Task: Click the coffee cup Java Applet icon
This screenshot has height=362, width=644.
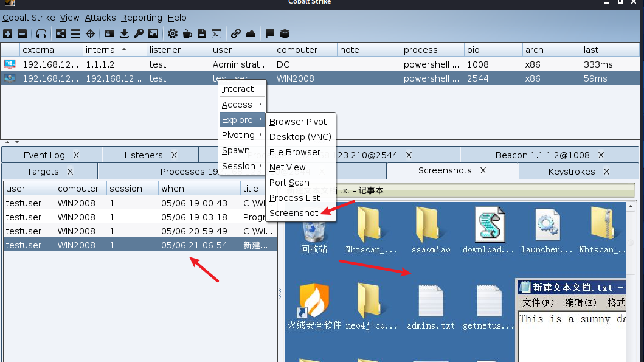Action: [187, 33]
